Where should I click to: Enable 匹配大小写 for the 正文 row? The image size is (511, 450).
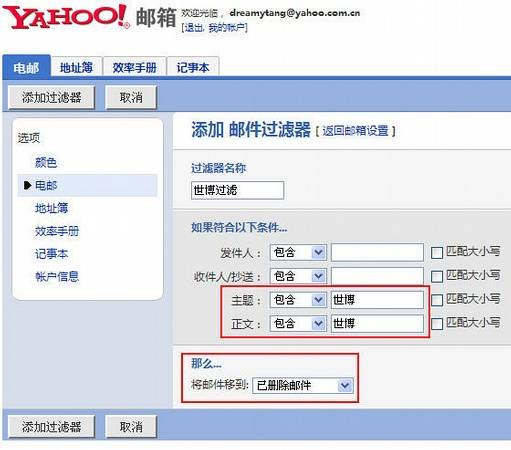[x=437, y=324]
